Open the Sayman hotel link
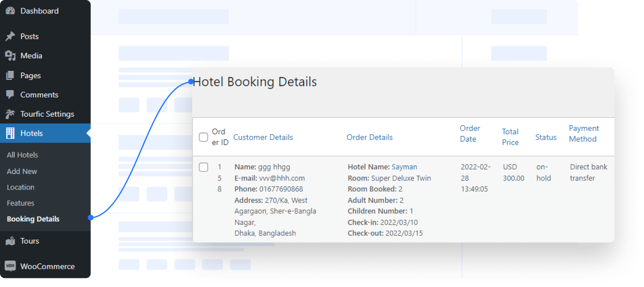644x287 pixels. (x=404, y=167)
